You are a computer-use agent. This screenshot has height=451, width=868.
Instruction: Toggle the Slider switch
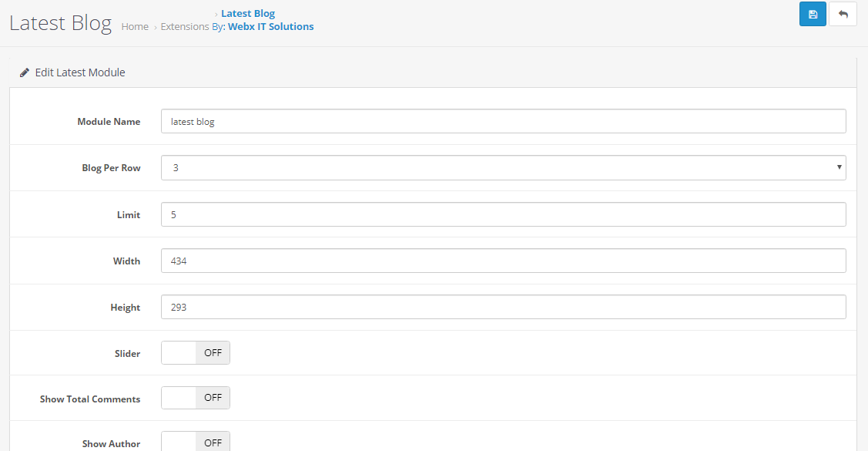click(x=196, y=353)
